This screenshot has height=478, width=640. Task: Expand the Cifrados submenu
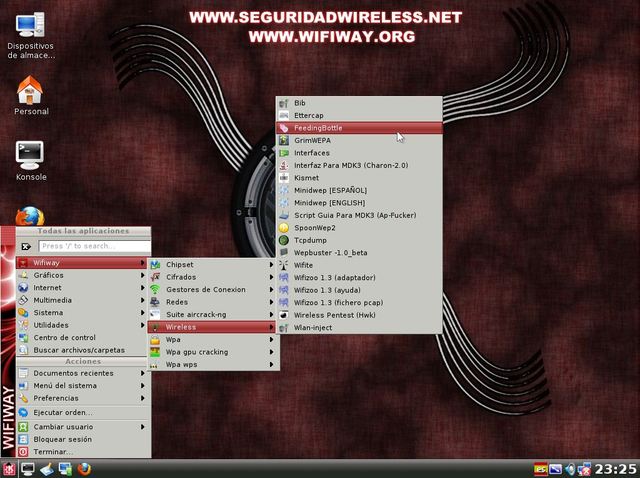pyautogui.click(x=213, y=277)
